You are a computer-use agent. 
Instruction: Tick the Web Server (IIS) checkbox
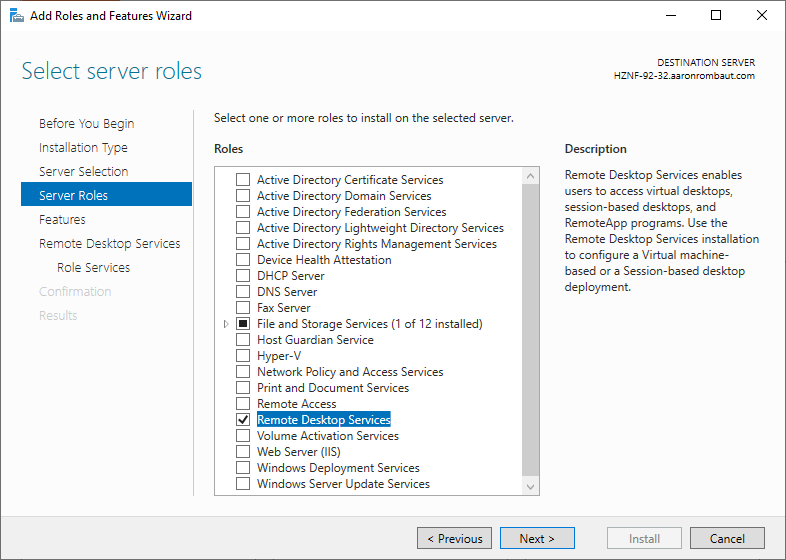243,452
